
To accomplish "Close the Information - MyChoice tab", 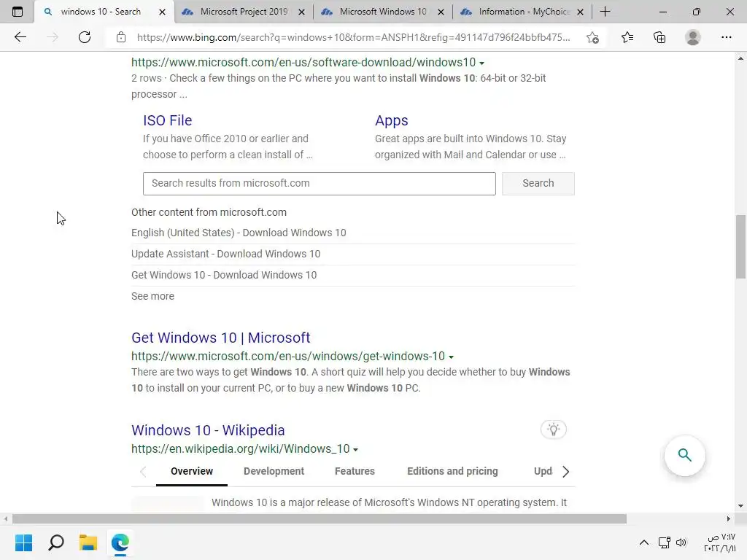I will click(x=580, y=12).
